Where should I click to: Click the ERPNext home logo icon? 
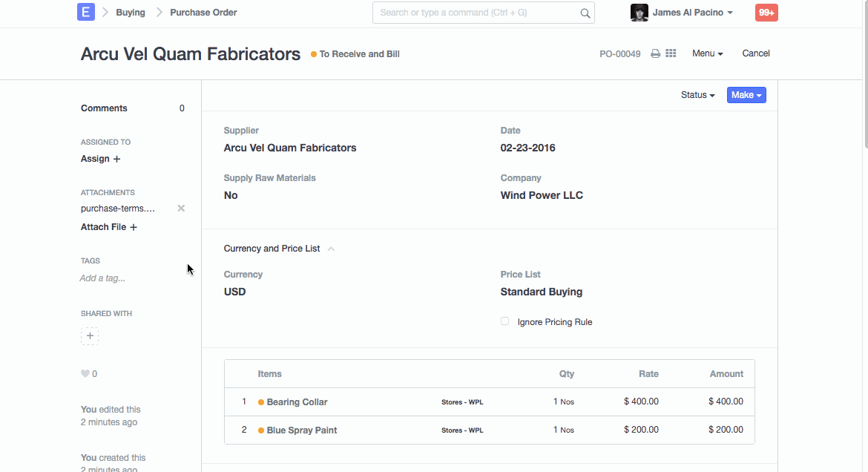click(x=86, y=12)
